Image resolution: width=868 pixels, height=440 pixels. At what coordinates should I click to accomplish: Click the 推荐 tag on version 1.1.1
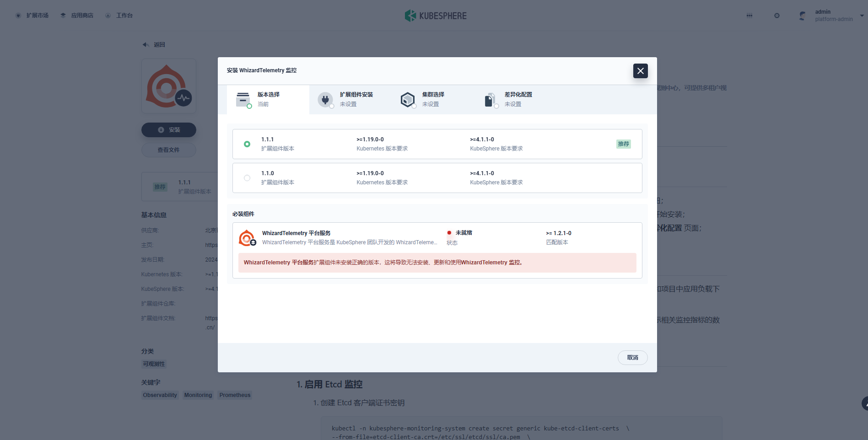(624, 144)
